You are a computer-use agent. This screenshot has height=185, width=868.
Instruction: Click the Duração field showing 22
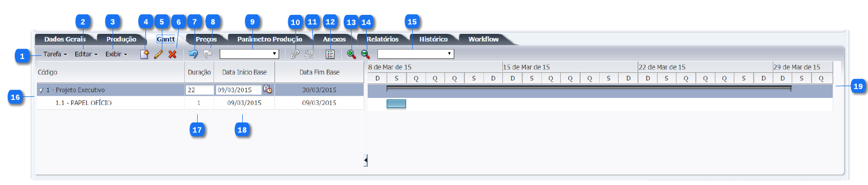(200, 90)
